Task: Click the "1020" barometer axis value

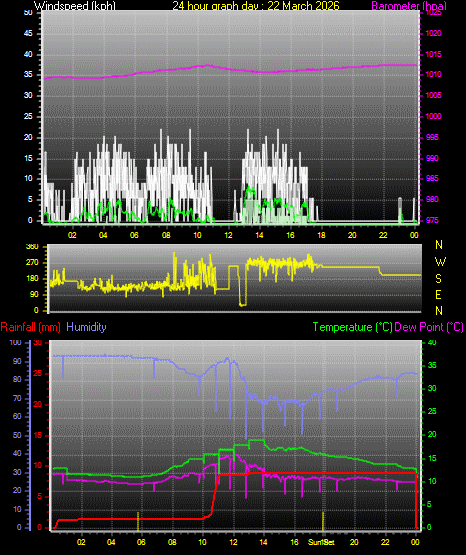Action: 433,34
